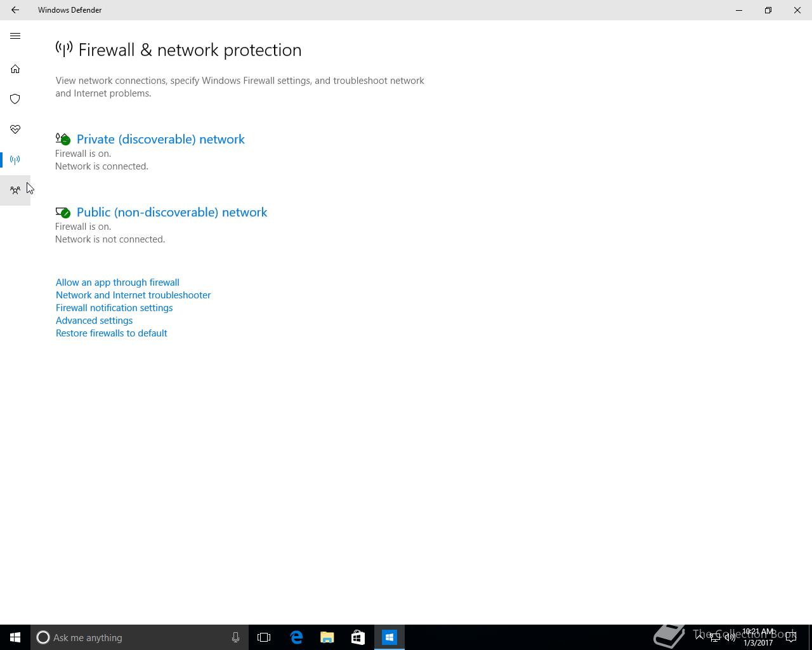The height and width of the screenshot is (650, 812).
Task: Click the "Firewall & network protection" heading
Action: tap(190, 50)
